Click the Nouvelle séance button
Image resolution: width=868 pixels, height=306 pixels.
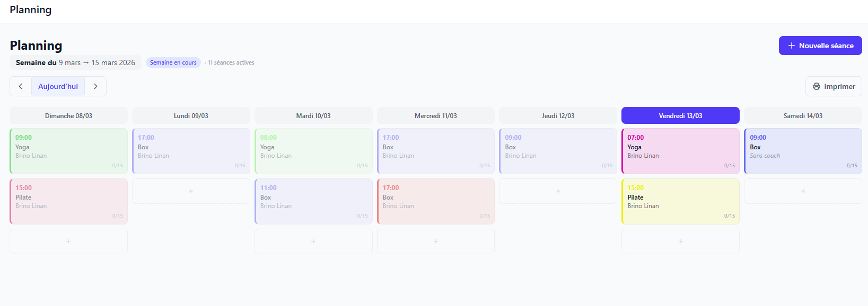(820, 46)
